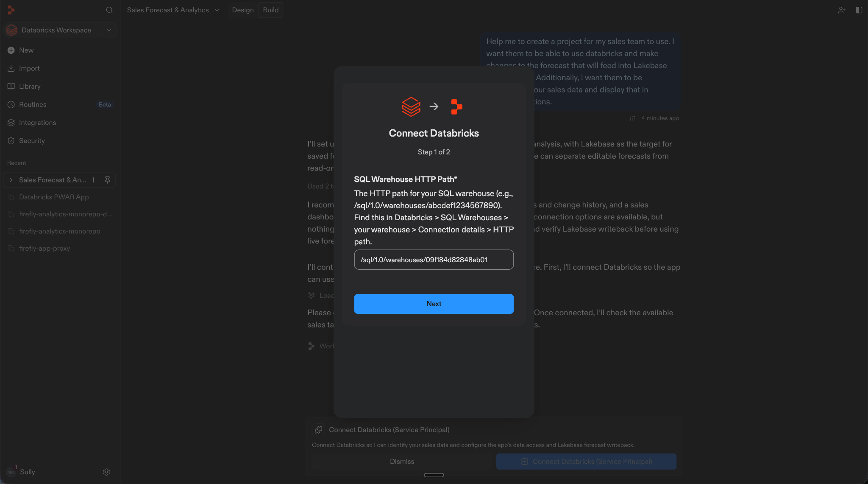
Task: Click the Sully user avatar
Action: pyautogui.click(x=11, y=472)
